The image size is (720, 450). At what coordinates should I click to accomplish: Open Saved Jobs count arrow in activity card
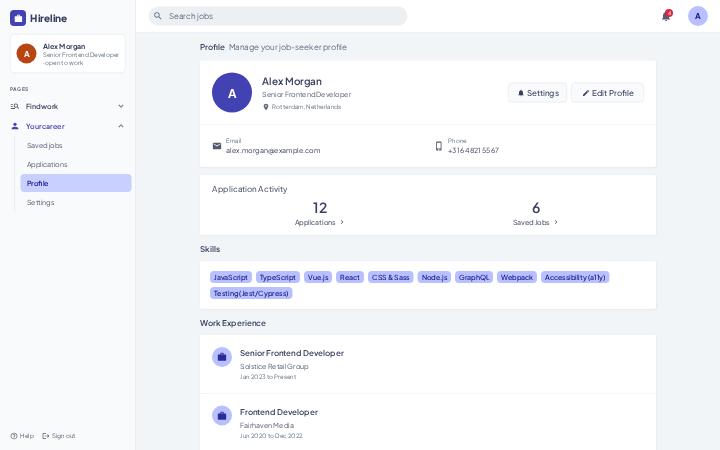[556, 222]
